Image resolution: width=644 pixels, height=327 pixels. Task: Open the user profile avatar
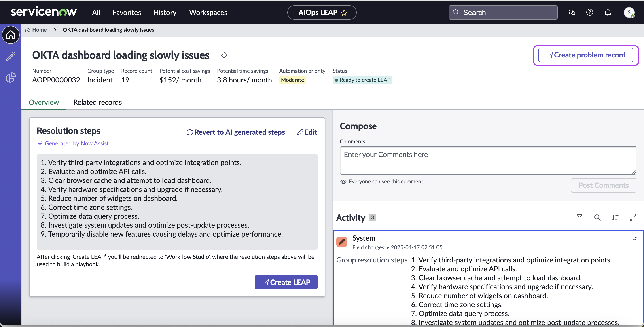tap(629, 13)
